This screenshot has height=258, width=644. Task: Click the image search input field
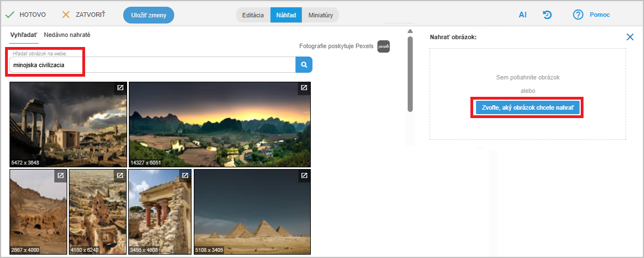(x=152, y=65)
